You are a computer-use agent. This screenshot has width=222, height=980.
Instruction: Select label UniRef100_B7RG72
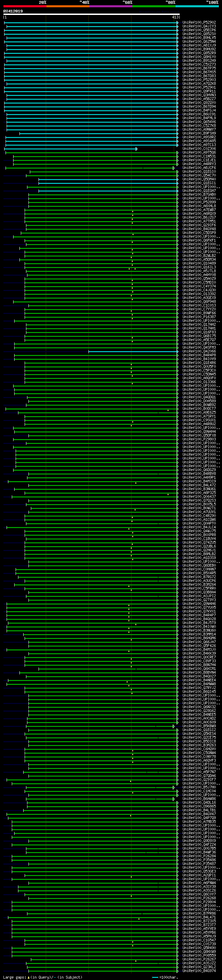pos(199,577)
